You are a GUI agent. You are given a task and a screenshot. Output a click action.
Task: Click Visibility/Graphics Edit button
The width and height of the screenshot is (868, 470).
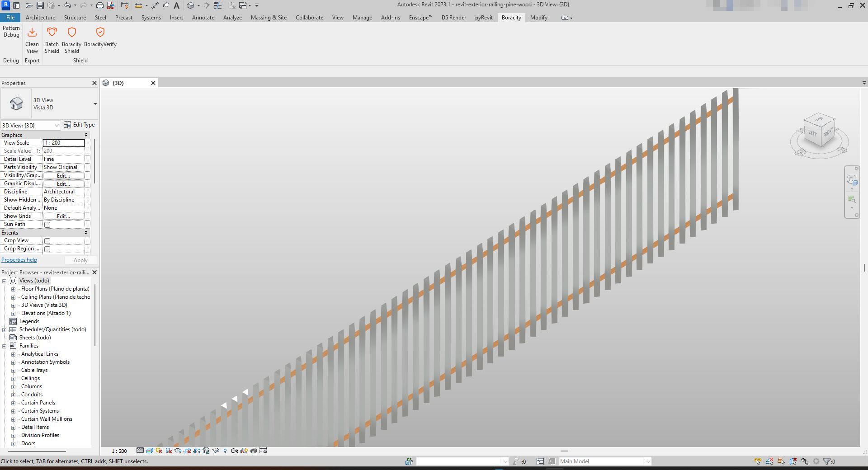click(x=63, y=176)
